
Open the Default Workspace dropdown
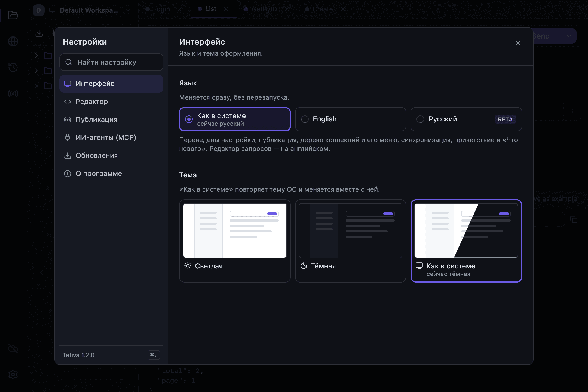(x=82, y=10)
